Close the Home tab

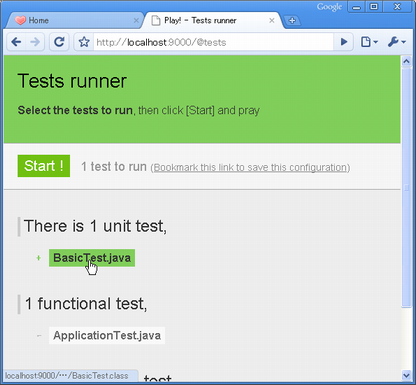[x=136, y=21]
